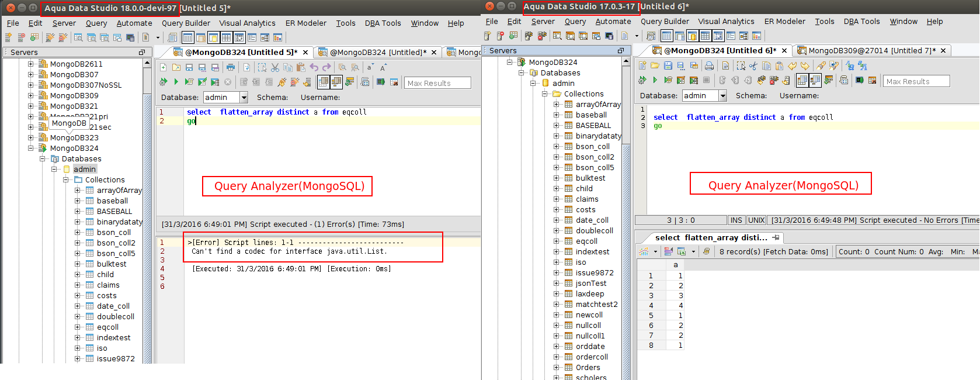980x380 pixels.
Task: Toggle first bordered grid-view button in left main toolbar
Action: tap(187, 37)
